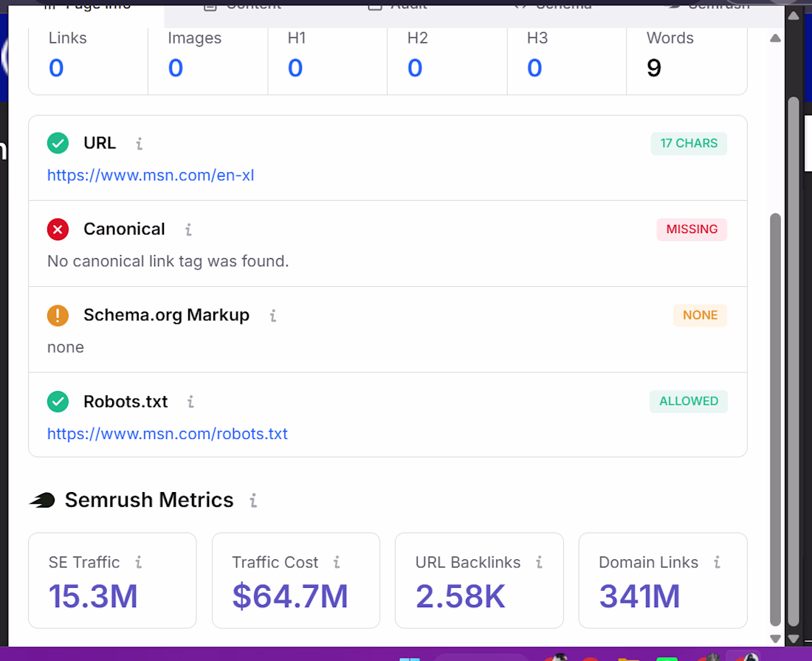Click the 17 CHARS badge
Image resolution: width=812 pixels, height=661 pixels.
click(x=689, y=143)
